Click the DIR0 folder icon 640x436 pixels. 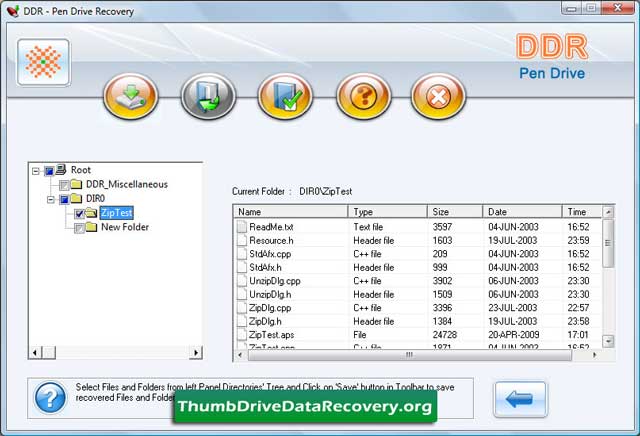[x=76, y=198]
